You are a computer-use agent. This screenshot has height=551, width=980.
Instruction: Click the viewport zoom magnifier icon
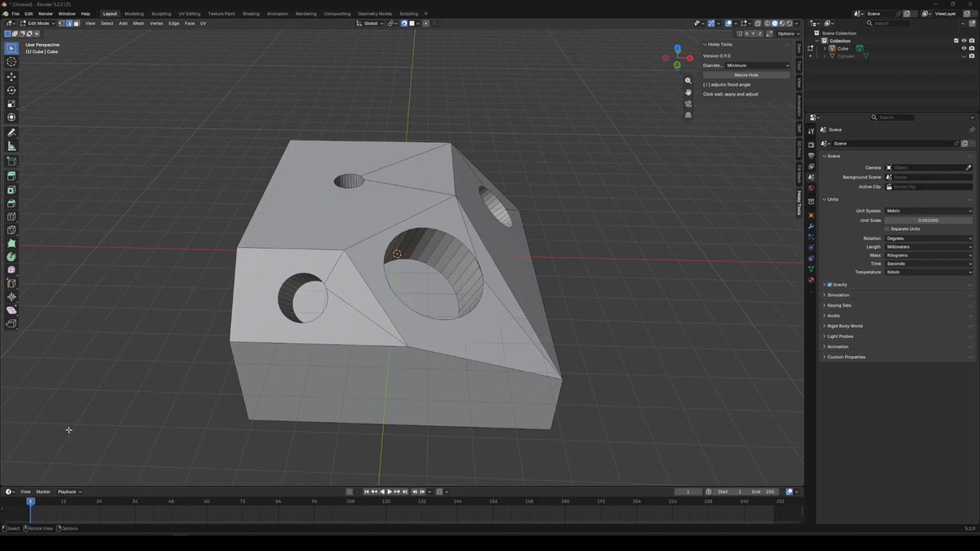(688, 81)
